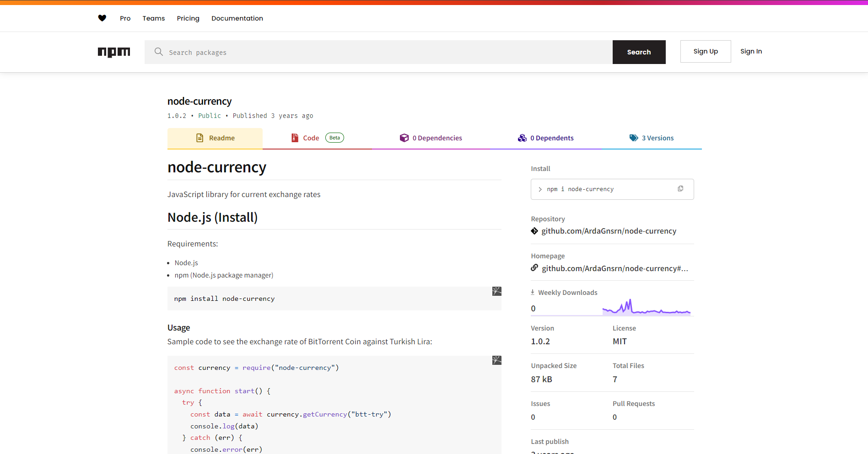868x454 pixels.
Task: Click the Node.js requirements list item
Action: (x=186, y=263)
